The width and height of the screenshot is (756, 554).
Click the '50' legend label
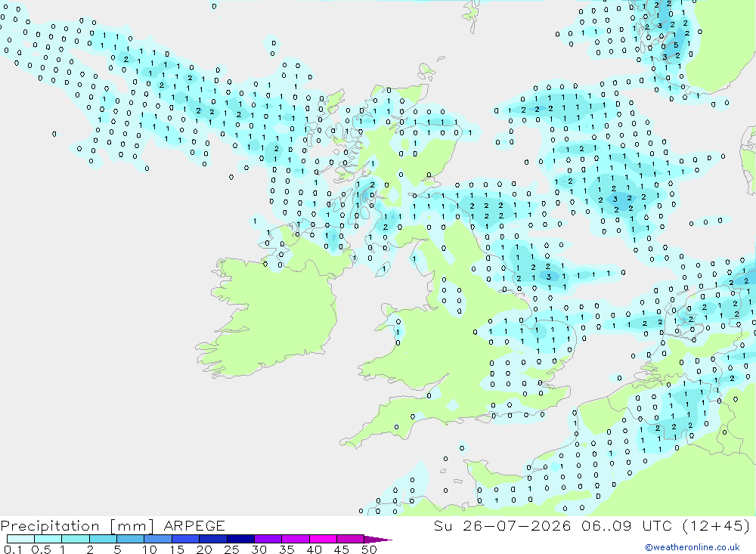tap(370, 549)
